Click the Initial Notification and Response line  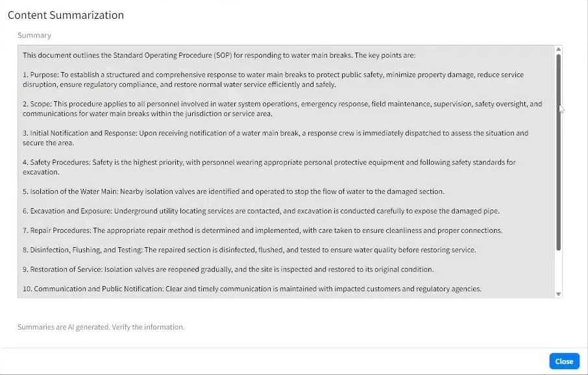click(276, 138)
